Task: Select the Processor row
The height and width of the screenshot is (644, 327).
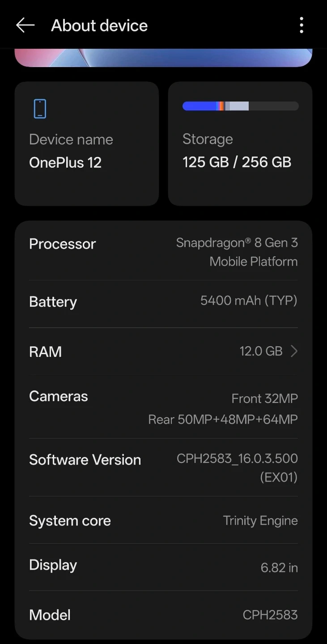Action: pos(163,252)
